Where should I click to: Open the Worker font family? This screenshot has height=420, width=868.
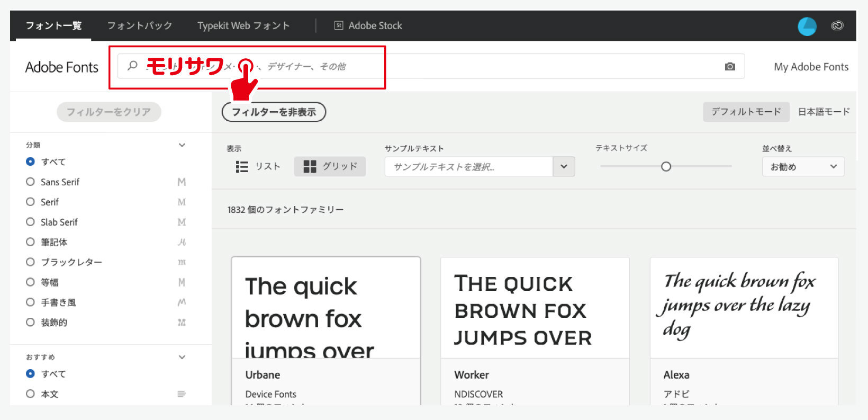pyautogui.click(x=472, y=374)
